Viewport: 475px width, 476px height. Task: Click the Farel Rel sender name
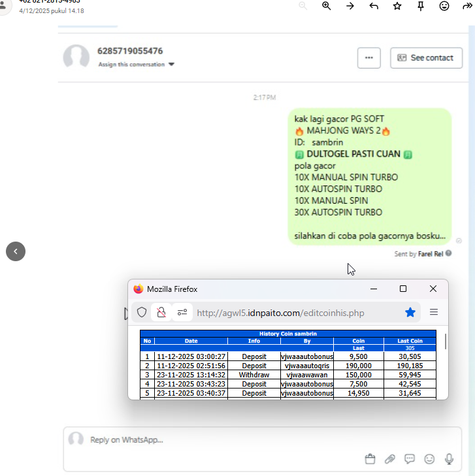pyautogui.click(x=431, y=254)
